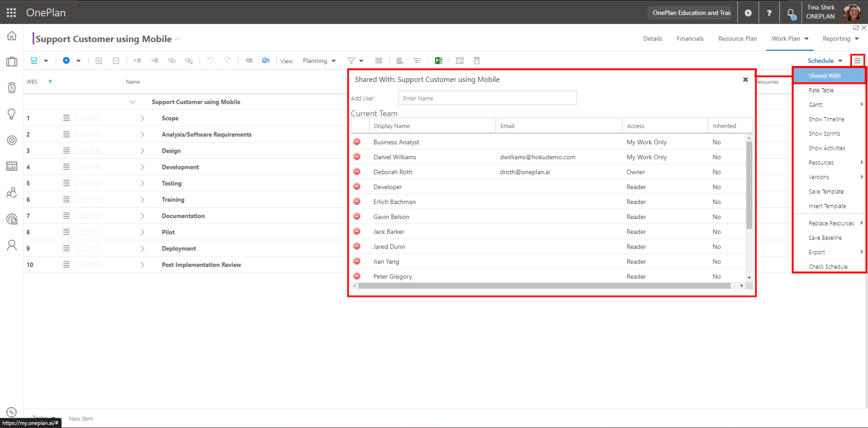868x428 pixels.
Task: Open the Schedule dropdown
Action: (825, 61)
